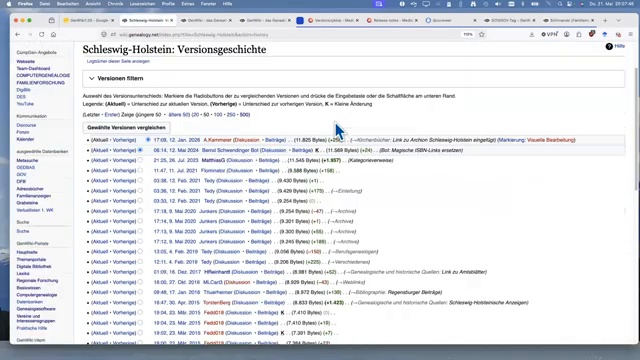The height and width of the screenshot is (360, 640).
Task: Select radio button for 13:05, 4. Feb. 2019 version
Action: coord(140,251)
